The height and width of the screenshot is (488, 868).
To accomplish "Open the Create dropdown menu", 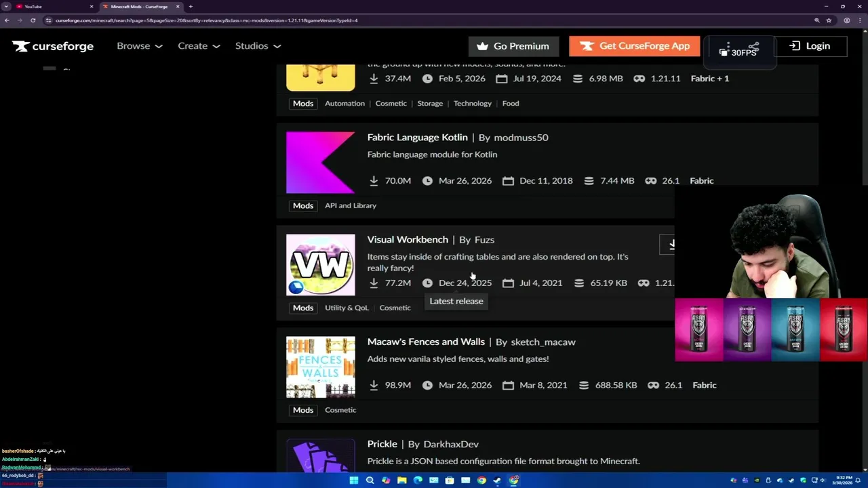I will [x=199, y=46].
